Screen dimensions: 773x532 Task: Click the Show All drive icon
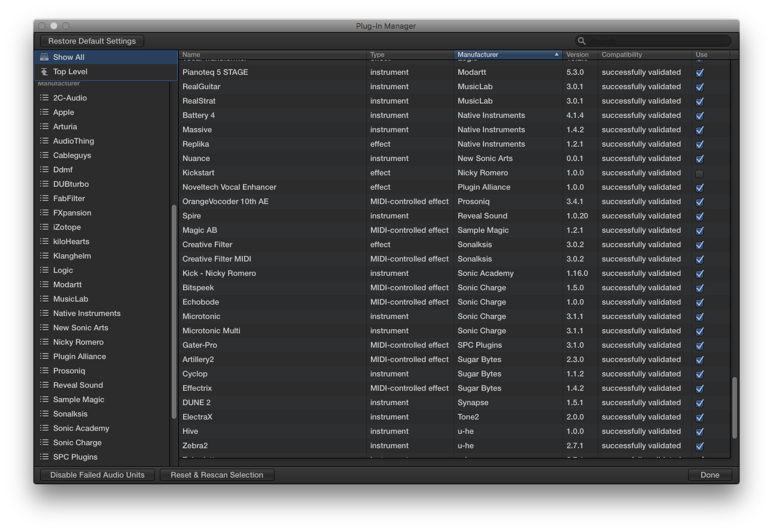coord(44,57)
